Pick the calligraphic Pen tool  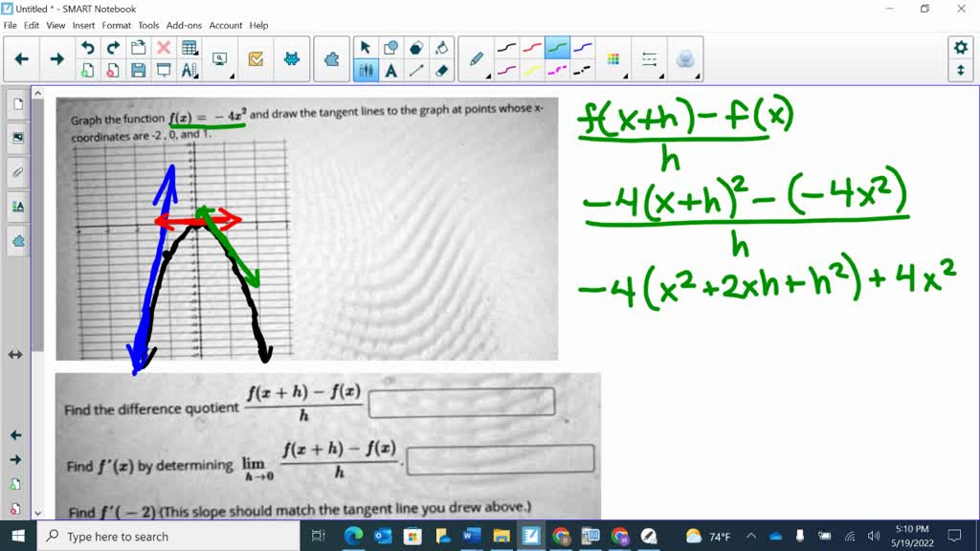coord(475,59)
